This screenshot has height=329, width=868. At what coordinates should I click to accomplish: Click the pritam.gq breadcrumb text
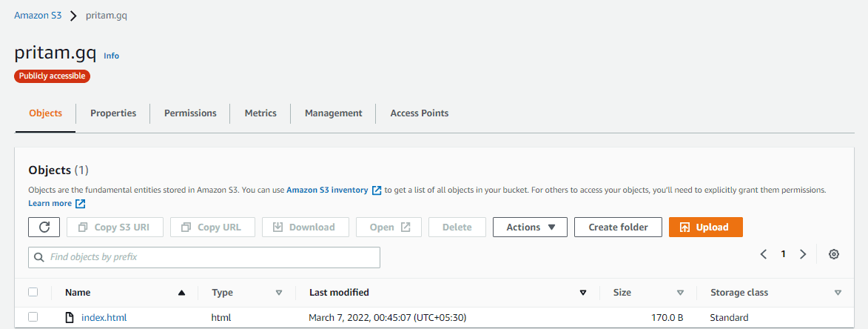coord(107,16)
